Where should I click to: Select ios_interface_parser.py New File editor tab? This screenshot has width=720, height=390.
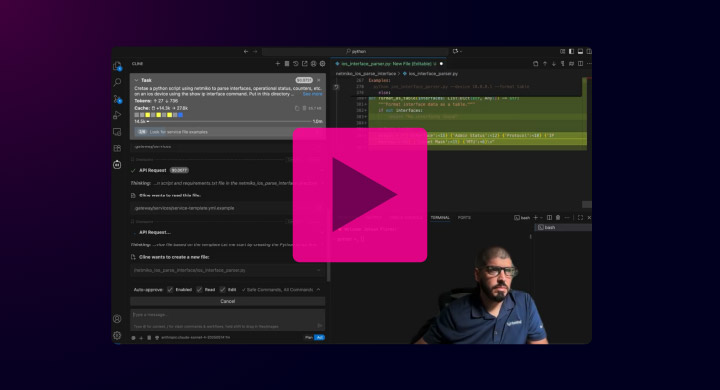(388, 64)
